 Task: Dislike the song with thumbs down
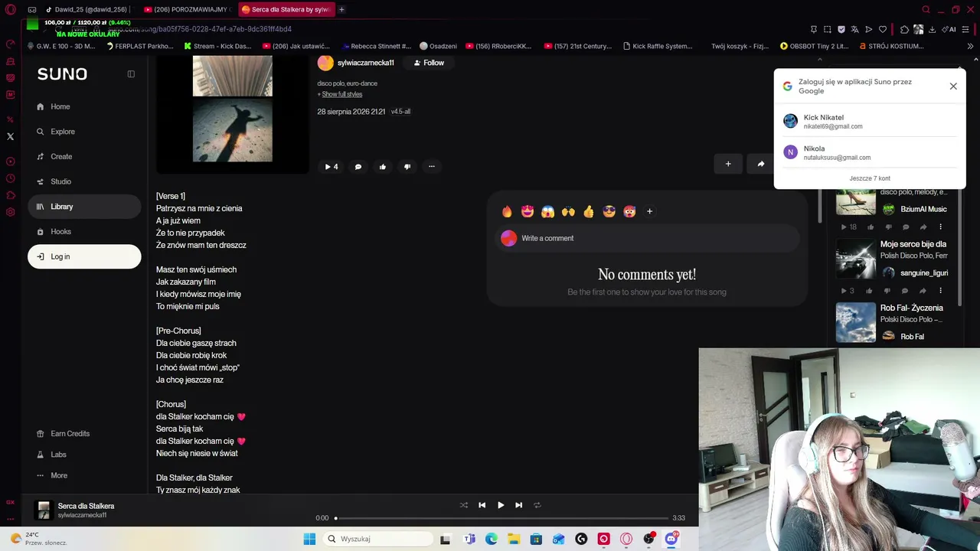[407, 166]
